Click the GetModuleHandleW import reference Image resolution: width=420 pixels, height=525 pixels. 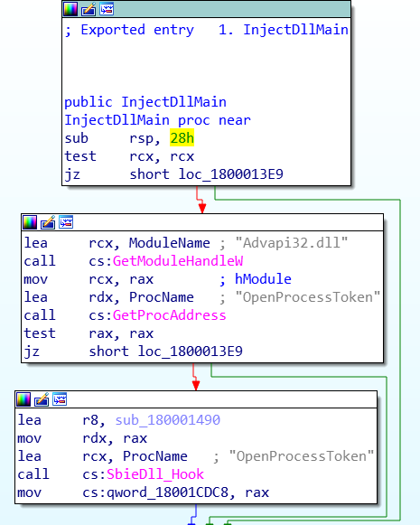178,261
